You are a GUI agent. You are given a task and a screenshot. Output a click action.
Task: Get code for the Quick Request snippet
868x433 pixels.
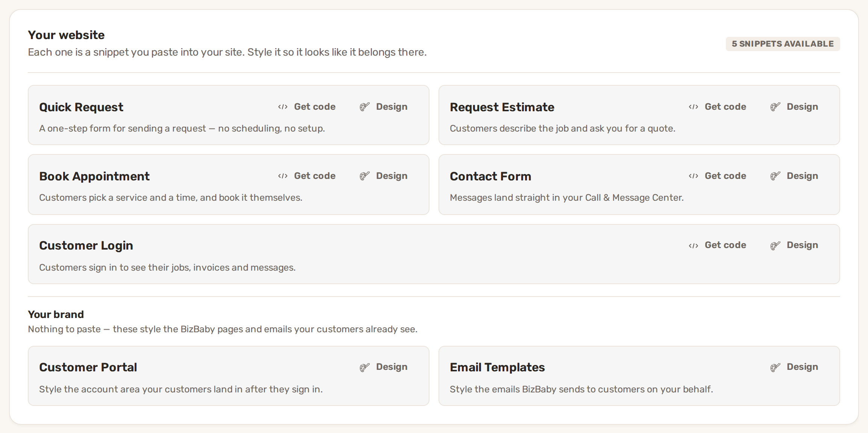point(307,107)
